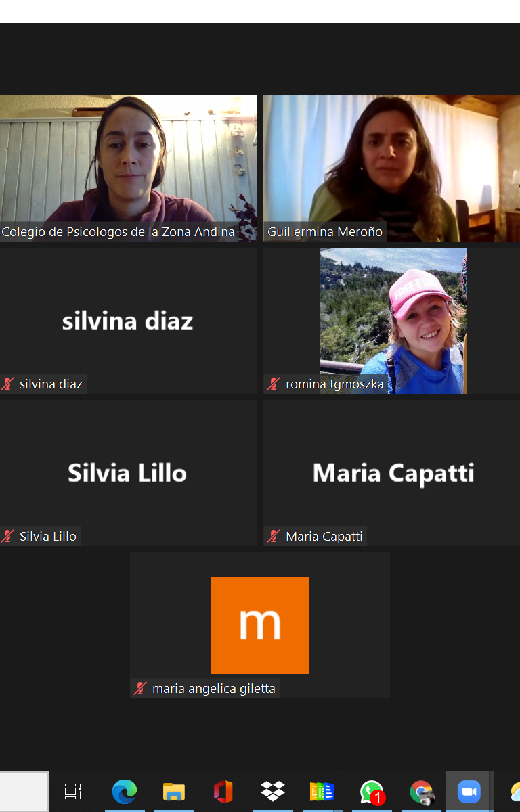The height and width of the screenshot is (812, 520).
Task: Click romina tgmoszka's profile photo
Action: coord(393,321)
